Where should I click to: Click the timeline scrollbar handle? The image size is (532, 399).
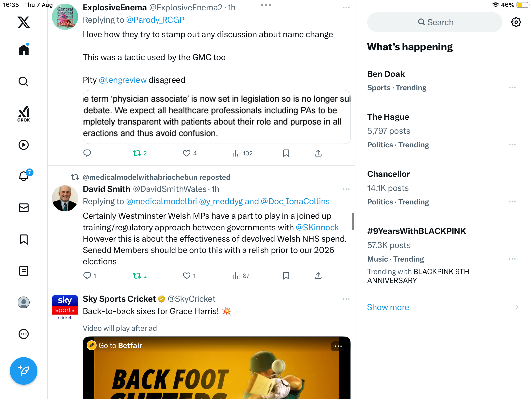point(353,221)
